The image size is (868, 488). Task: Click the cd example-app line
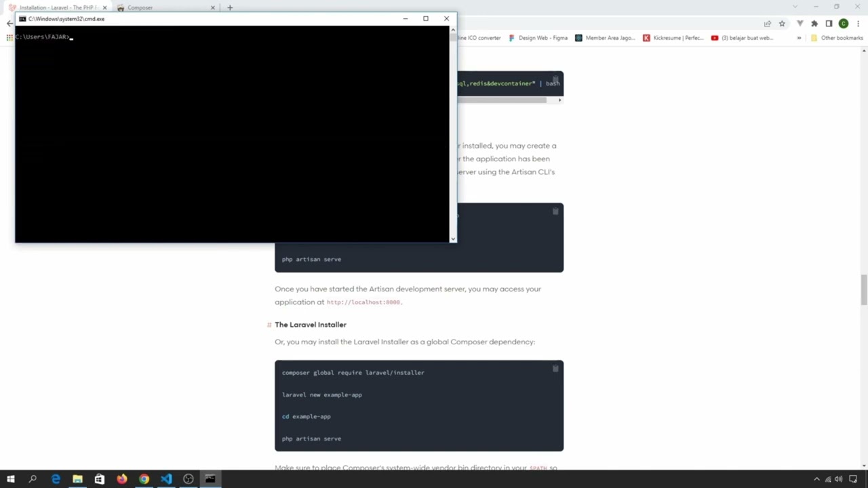(307, 417)
